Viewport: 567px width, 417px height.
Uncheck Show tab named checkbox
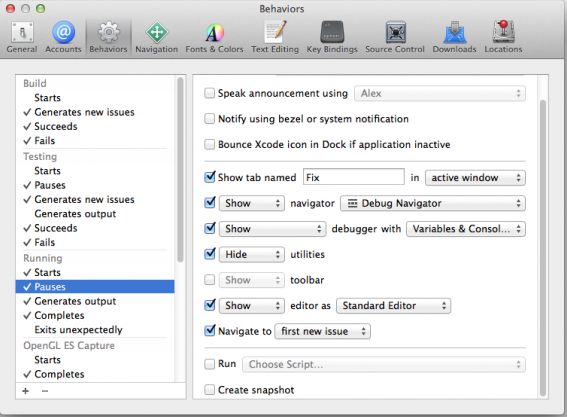(x=210, y=177)
